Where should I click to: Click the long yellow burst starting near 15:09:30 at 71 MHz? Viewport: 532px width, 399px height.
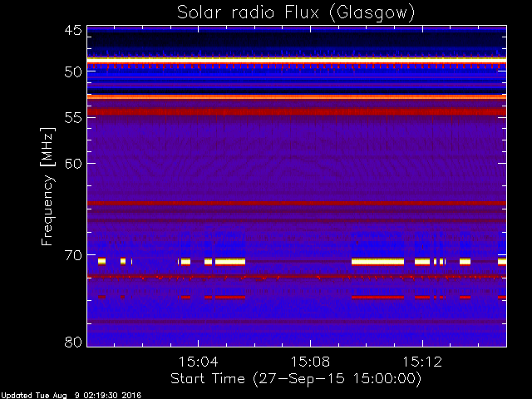tap(377, 262)
